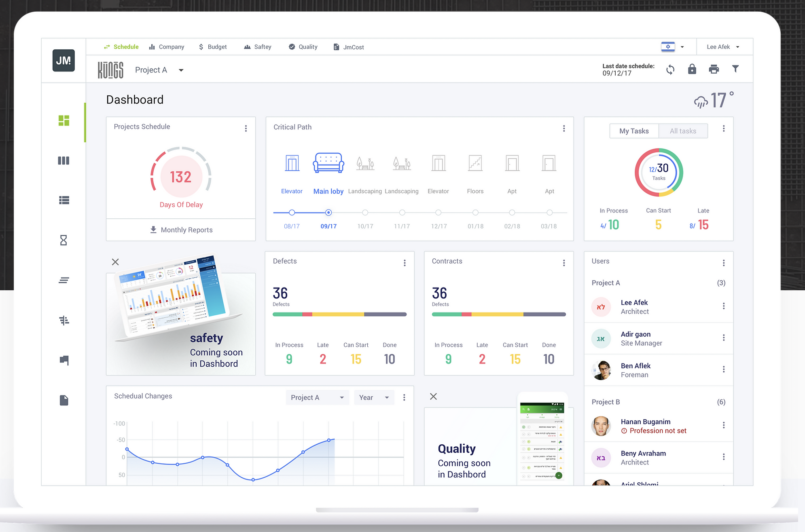Image resolution: width=805 pixels, height=532 pixels.
Task: Click the sync refresh schedule icon
Action: [670, 70]
